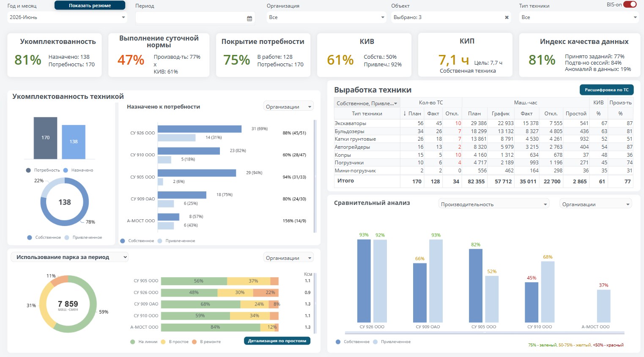The width and height of the screenshot is (644, 357).
Task: Clear the Объект selection with the x icon
Action: click(507, 17)
